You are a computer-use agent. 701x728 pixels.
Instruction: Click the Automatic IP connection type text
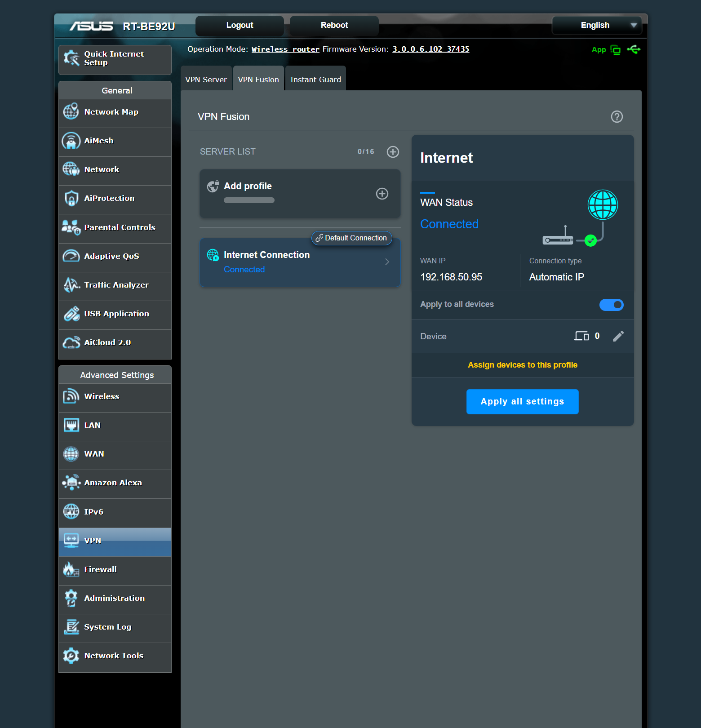pos(557,277)
